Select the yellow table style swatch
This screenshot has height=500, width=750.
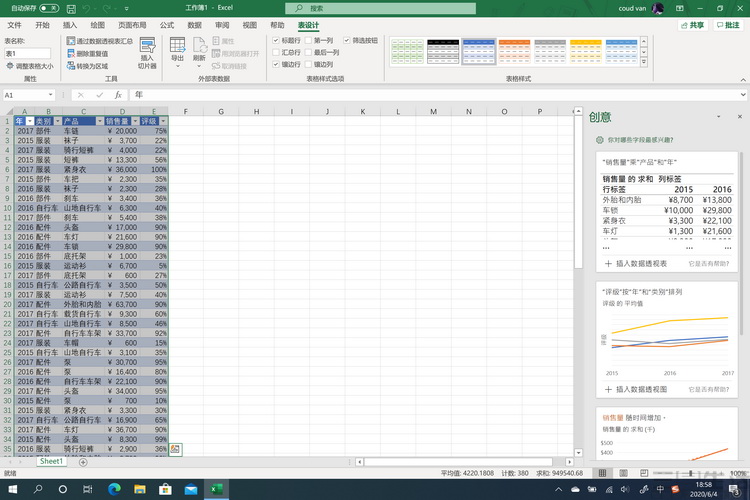(585, 52)
